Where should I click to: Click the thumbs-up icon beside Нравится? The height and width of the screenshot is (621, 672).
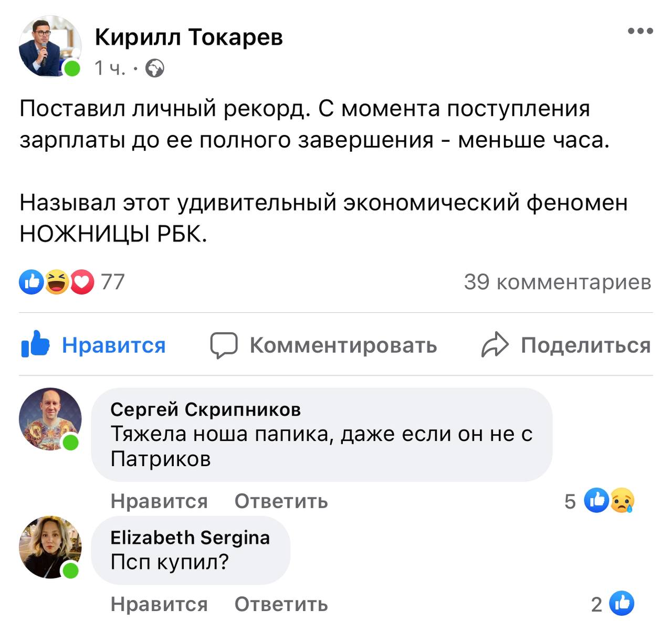pyautogui.click(x=35, y=345)
